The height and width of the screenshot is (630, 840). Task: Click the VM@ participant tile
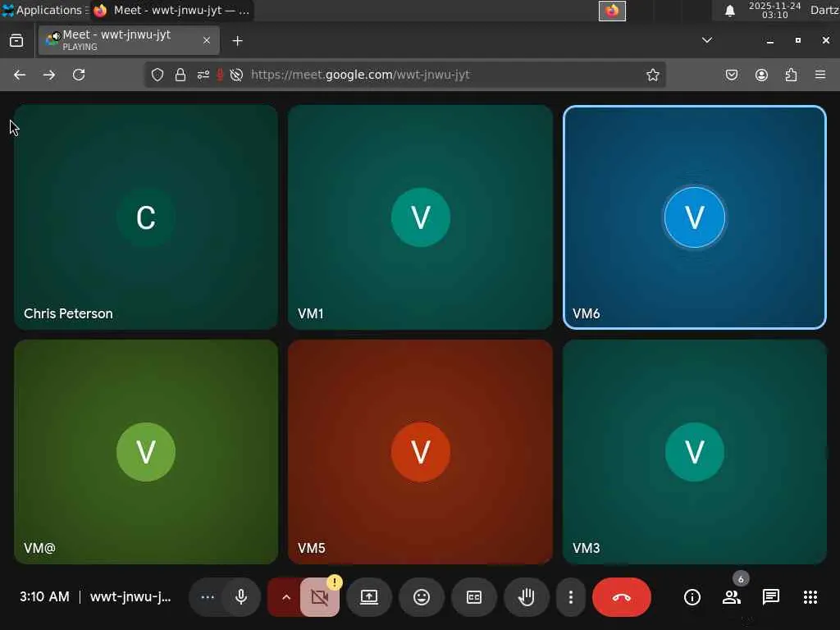(146, 452)
